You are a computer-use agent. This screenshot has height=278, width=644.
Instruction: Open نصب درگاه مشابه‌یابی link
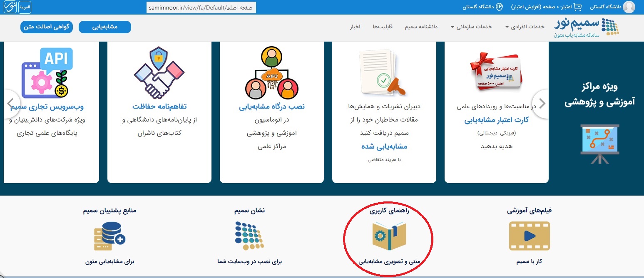point(272,107)
